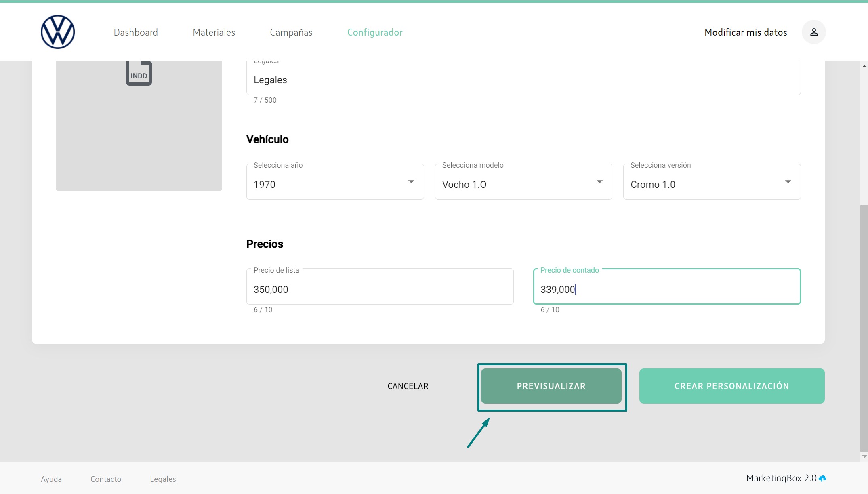Click the Precio de lista field

coord(379,289)
